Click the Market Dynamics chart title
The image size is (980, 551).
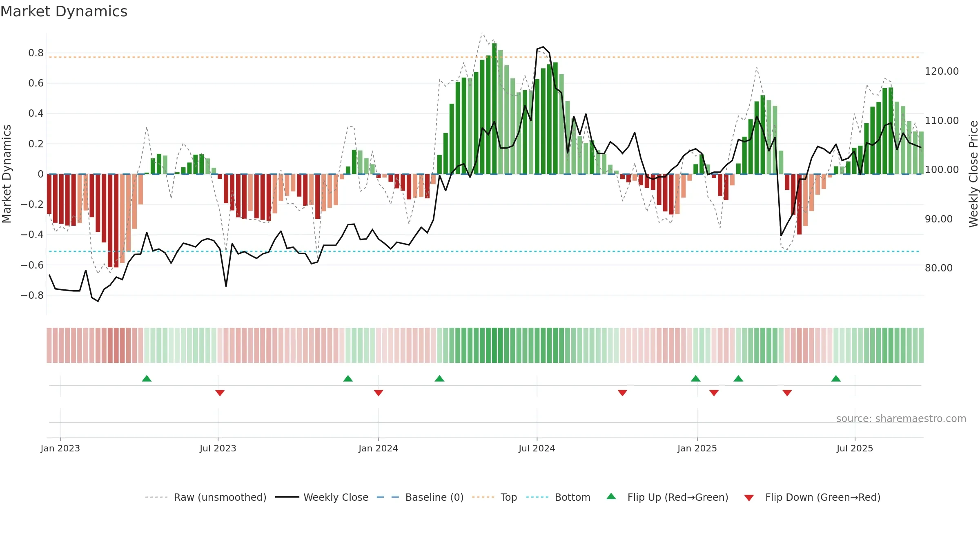(x=64, y=11)
